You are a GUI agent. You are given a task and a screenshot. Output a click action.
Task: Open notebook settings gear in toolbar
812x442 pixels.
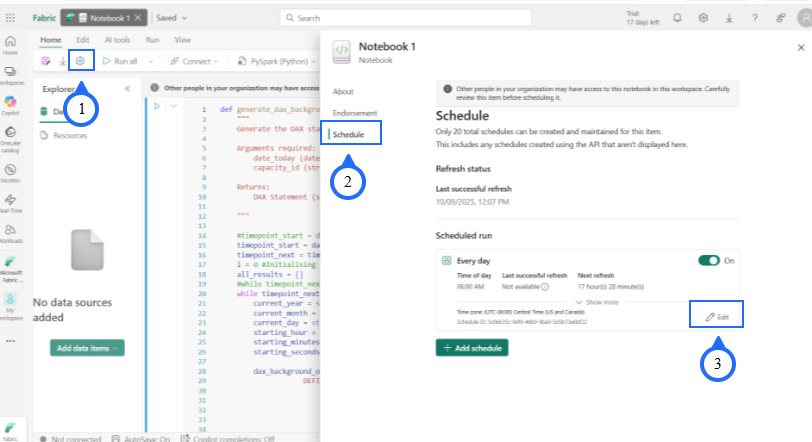[x=81, y=61]
